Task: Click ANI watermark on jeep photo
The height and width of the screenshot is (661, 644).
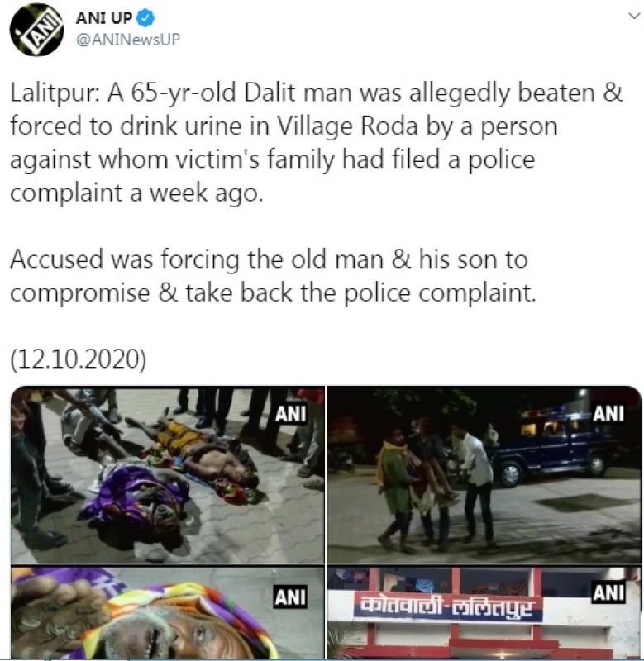Action: click(x=608, y=414)
